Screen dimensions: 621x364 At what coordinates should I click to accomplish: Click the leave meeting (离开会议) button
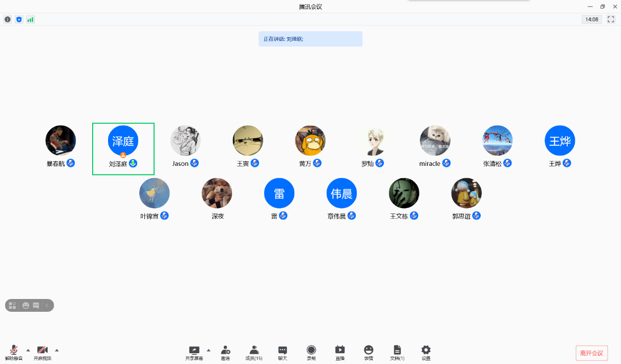[591, 353]
